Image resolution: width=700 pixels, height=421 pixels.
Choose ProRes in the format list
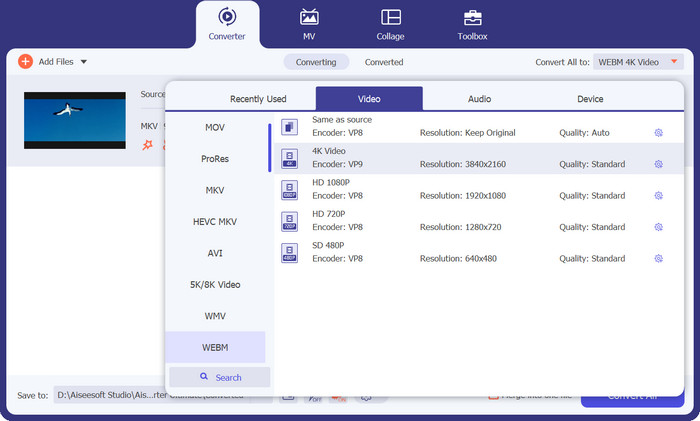coord(215,158)
